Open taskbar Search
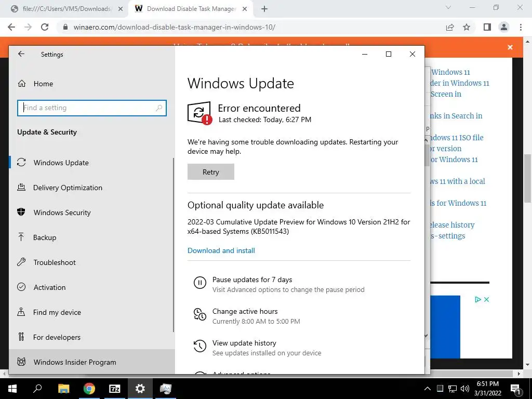This screenshot has height=399, width=532. 37,389
